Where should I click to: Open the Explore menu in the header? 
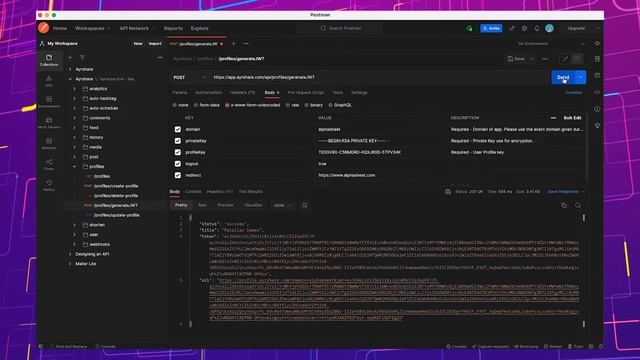click(200, 28)
